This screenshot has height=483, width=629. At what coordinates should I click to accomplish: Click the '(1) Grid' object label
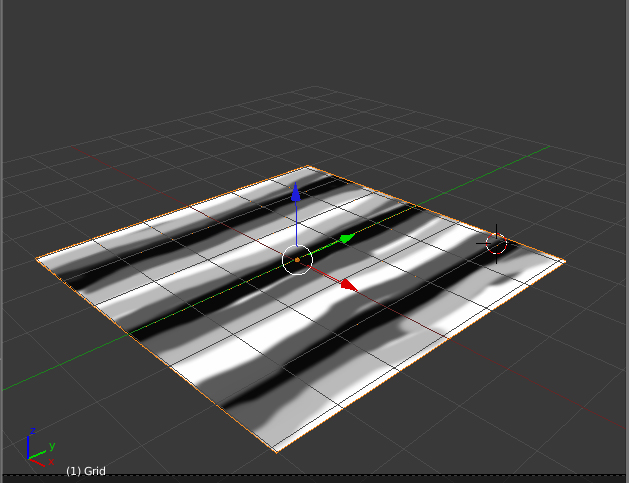[x=86, y=471]
